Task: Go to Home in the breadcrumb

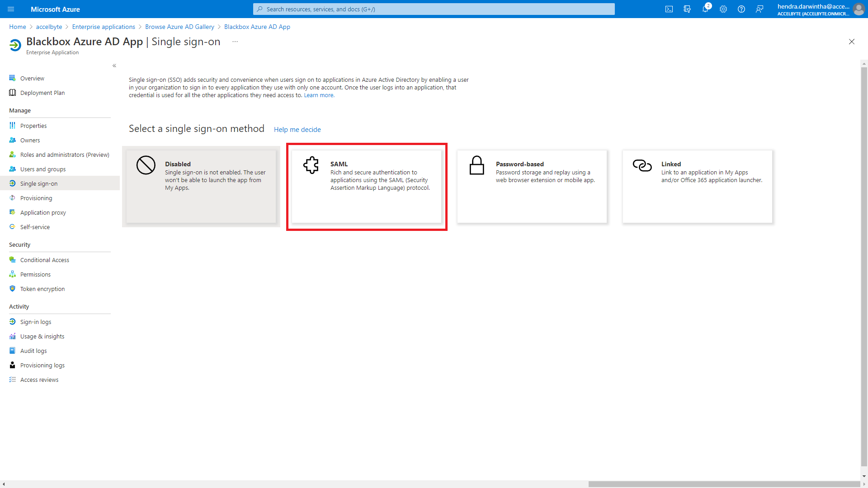Action: tap(18, 27)
